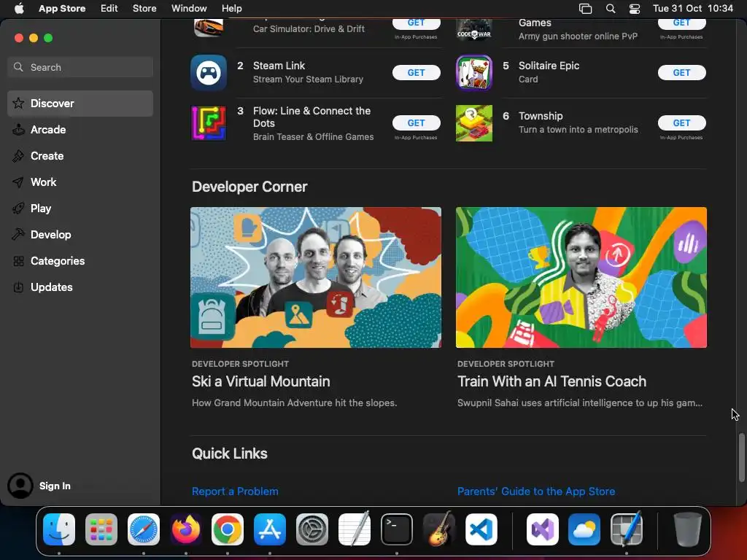Screen dimensions: 747x560
Task: Open the Edit menu
Action: click(109, 9)
